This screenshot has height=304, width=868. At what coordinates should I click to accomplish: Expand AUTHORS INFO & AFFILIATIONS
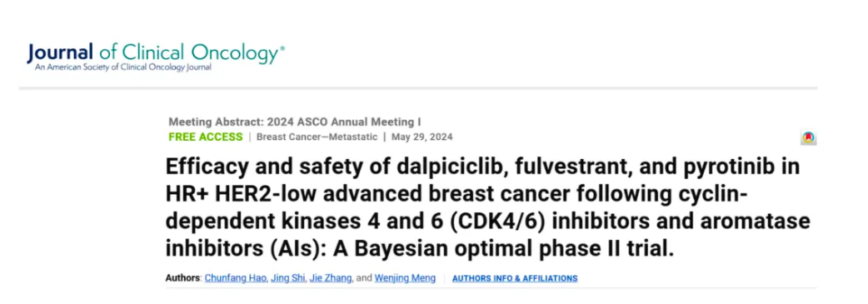(515, 278)
